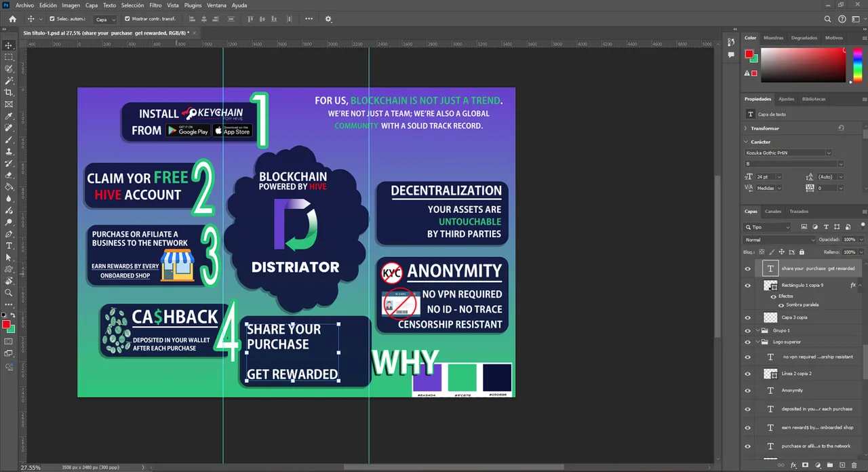Add a layer mask
The image size is (868, 472).
805,465
